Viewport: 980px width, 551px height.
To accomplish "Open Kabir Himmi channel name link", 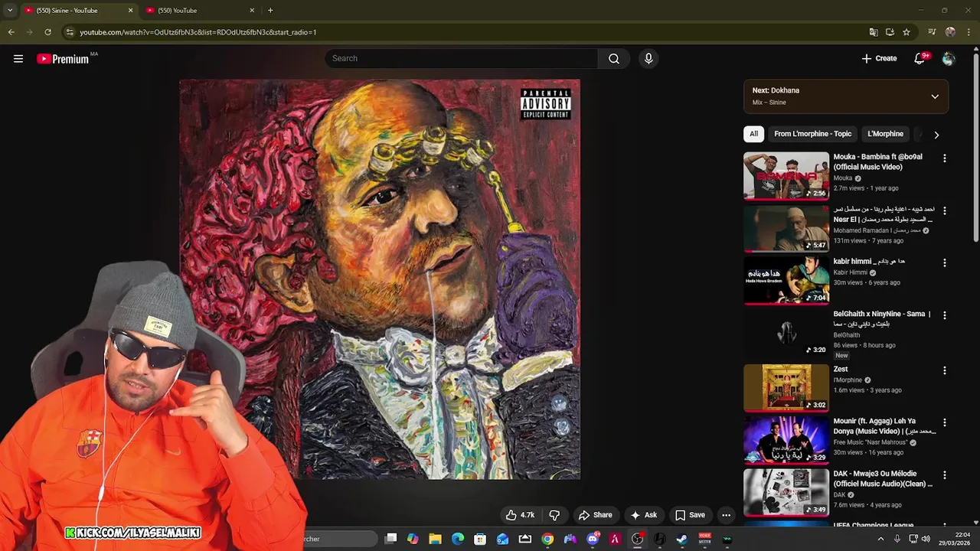I will 850,272.
